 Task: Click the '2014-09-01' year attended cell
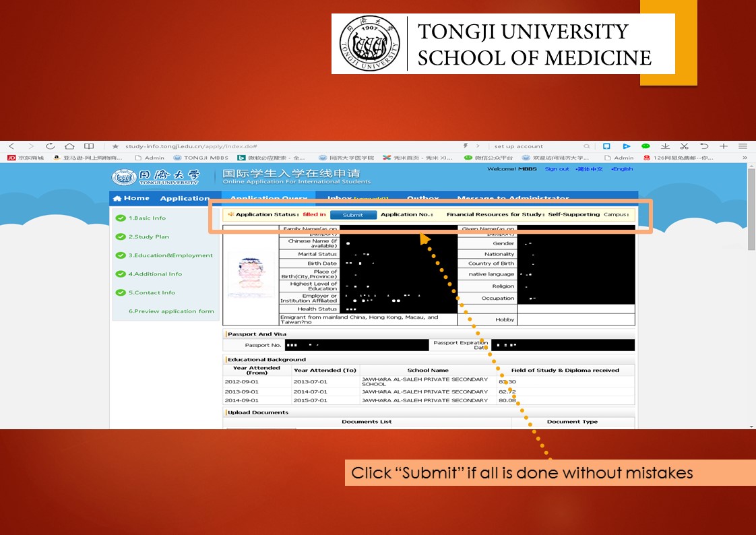(x=241, y=400)
